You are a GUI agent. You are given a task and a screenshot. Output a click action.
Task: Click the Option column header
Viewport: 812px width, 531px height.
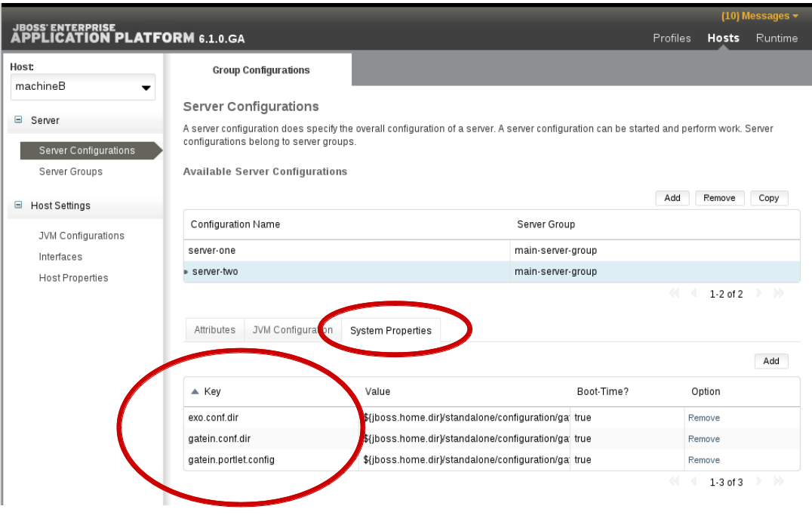pos(706,391)
